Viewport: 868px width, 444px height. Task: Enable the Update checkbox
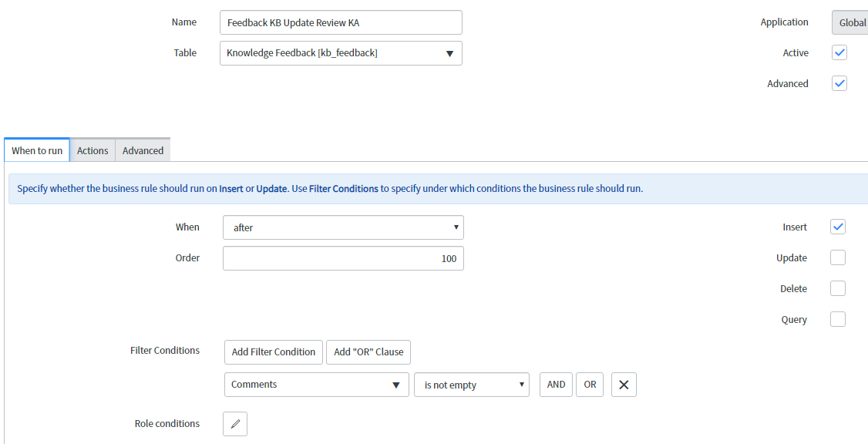[x=838, y=257]
